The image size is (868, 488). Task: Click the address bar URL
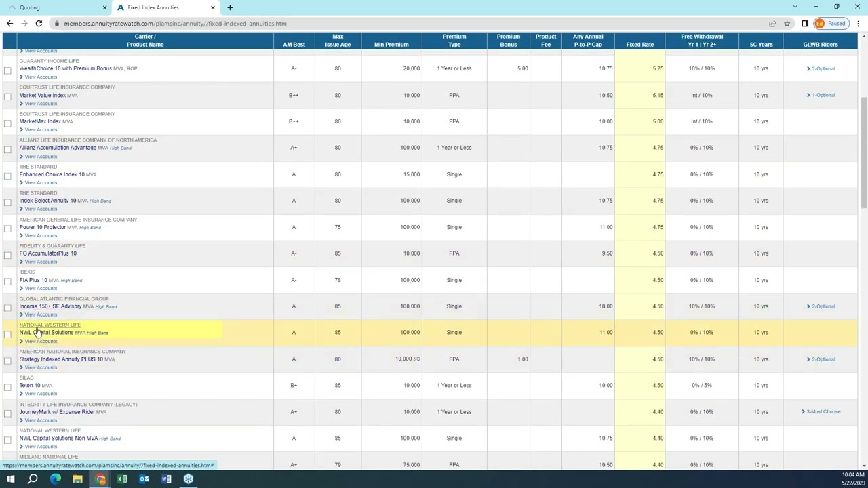point(175,24)
